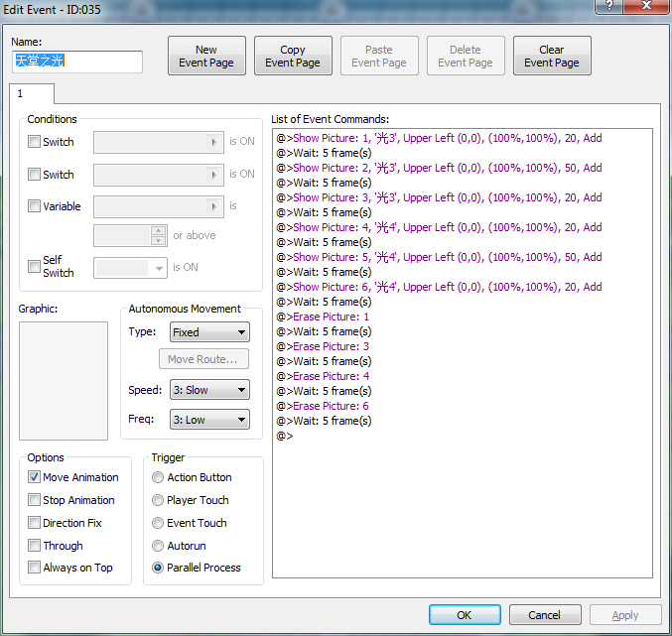Open the first Switch selector arrow
The image size is (672, 636).
tap(213, 142)
